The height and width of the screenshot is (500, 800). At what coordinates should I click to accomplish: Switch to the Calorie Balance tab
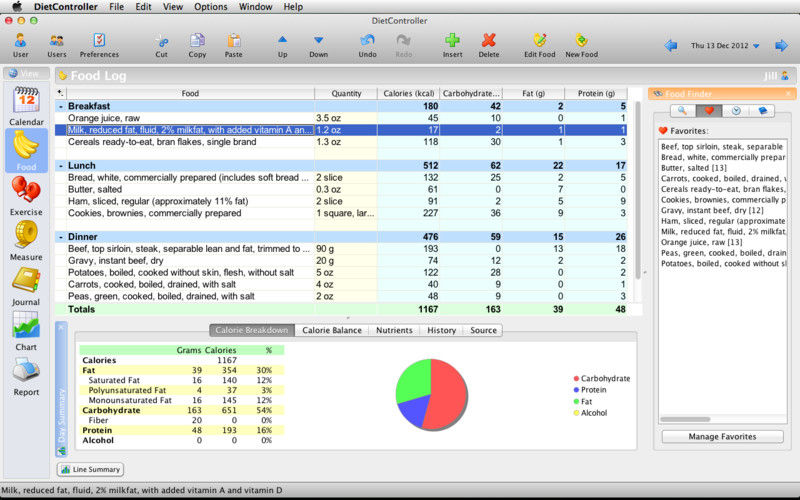(332, 330)
